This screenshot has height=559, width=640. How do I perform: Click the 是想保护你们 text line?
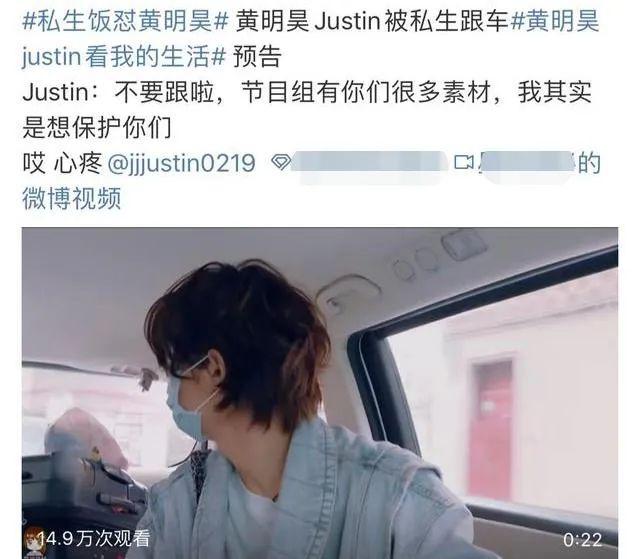[97, 127]
